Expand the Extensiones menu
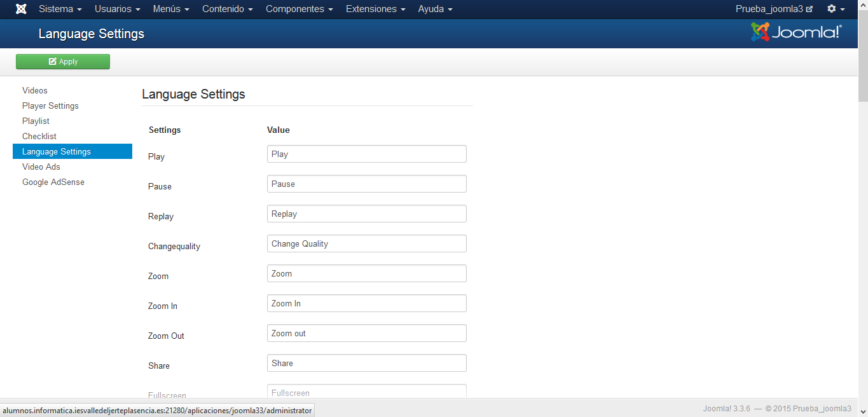The image size is (868, 417). (375, 9)
